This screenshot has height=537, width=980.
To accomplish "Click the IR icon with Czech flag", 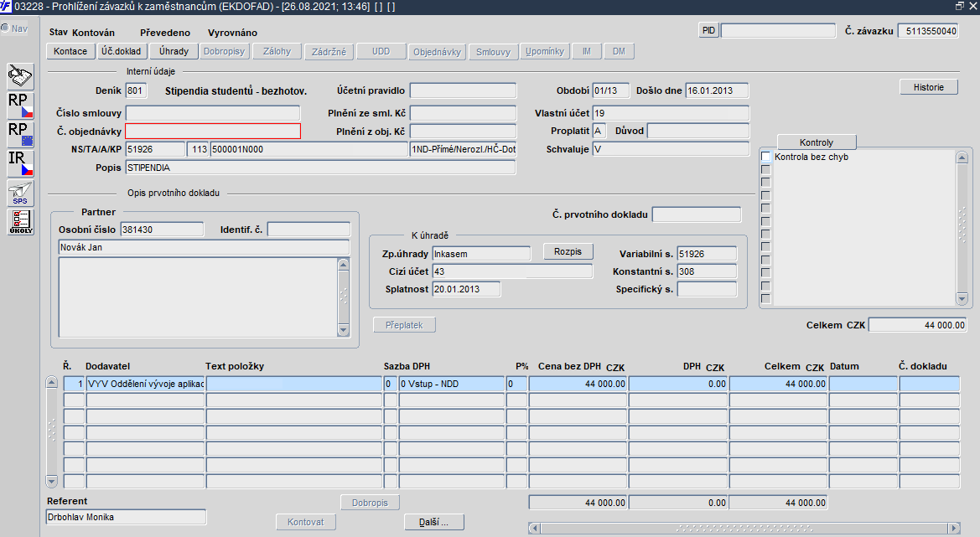I will click(21, 163).
